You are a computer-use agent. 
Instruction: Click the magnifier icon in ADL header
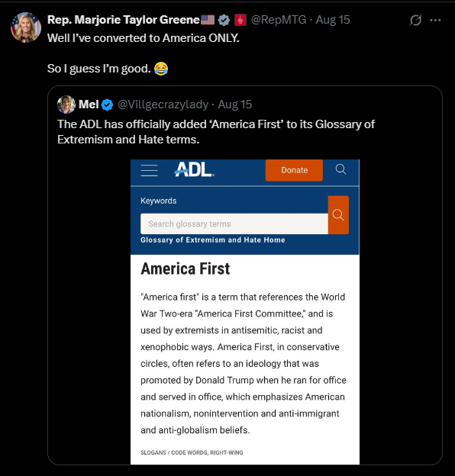coord(340,169)
